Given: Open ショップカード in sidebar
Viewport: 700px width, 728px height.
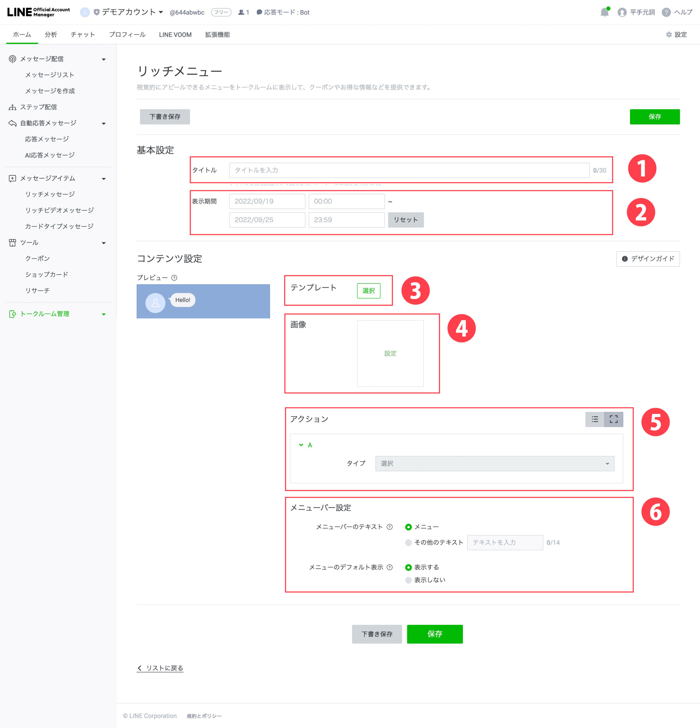Looking at the screenshot, I should point(46,274).
